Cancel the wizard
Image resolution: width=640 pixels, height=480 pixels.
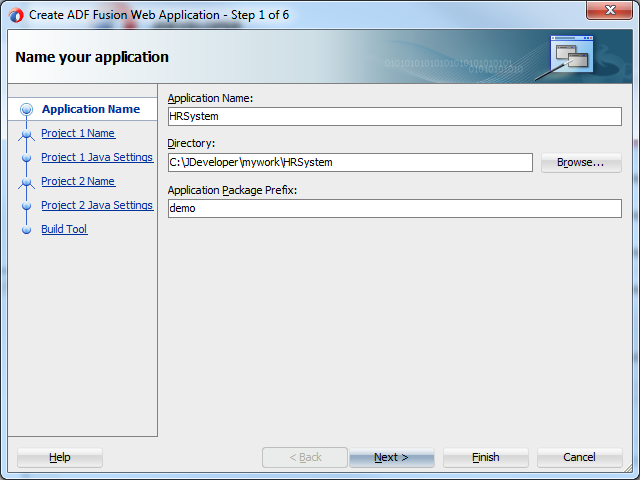pos(580,457)
